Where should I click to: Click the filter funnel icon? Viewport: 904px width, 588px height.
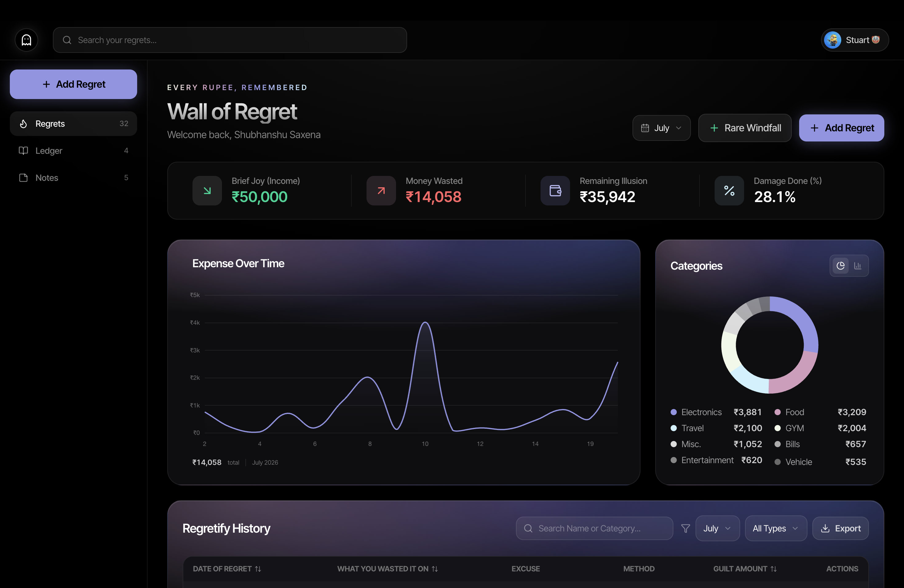click(685, 528)
